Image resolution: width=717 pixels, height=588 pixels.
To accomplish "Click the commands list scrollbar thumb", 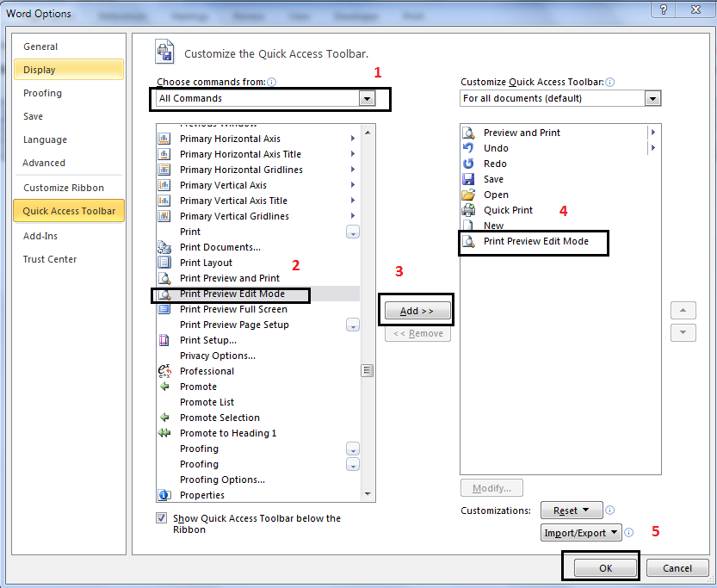I will pos(368,370).
